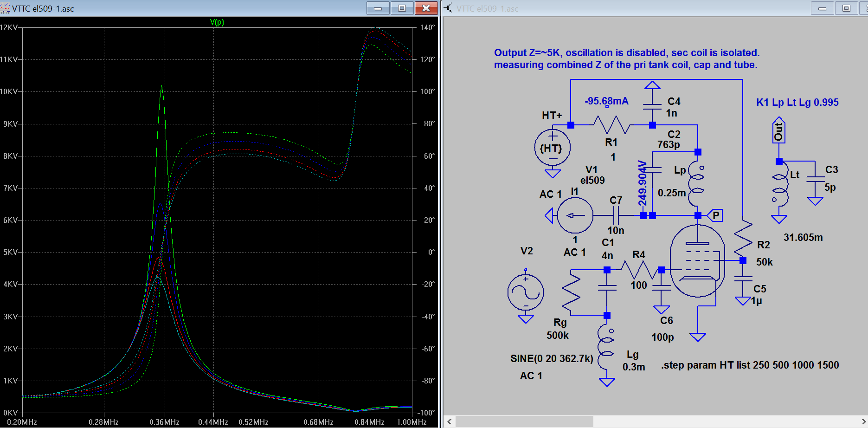Select capacitor C6 symbol

[661, 288]
